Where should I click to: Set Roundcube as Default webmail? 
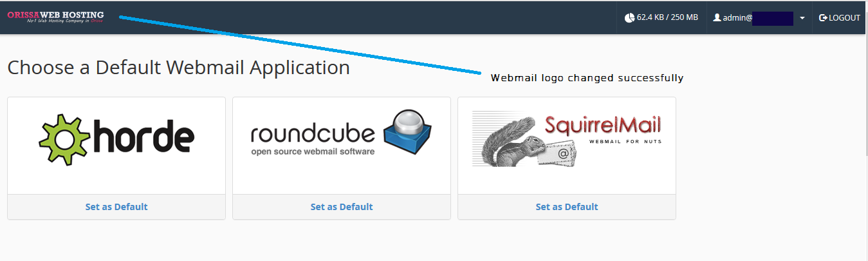342,207
